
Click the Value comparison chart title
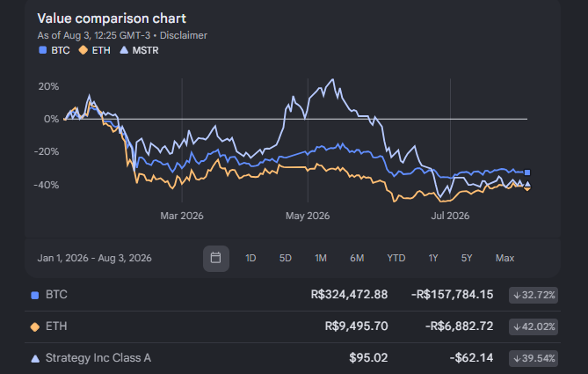[x=112, y=18]
